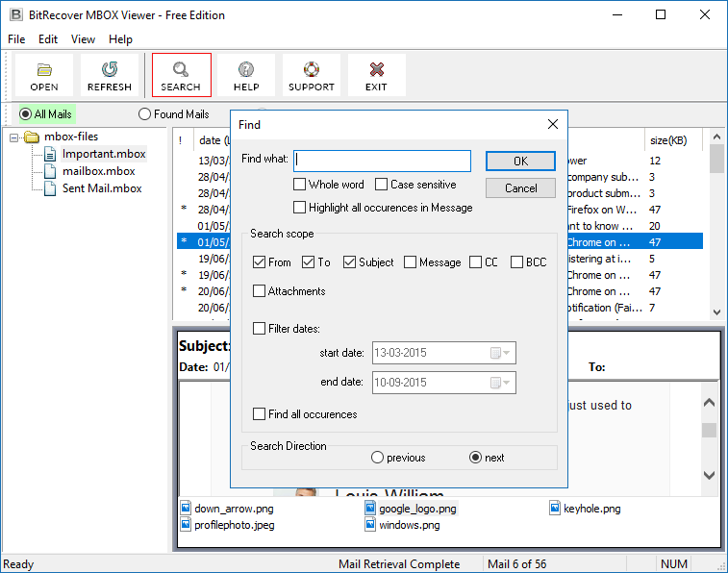
Task: Click the message preview scrollbar thumb
Action: [709, 430]
